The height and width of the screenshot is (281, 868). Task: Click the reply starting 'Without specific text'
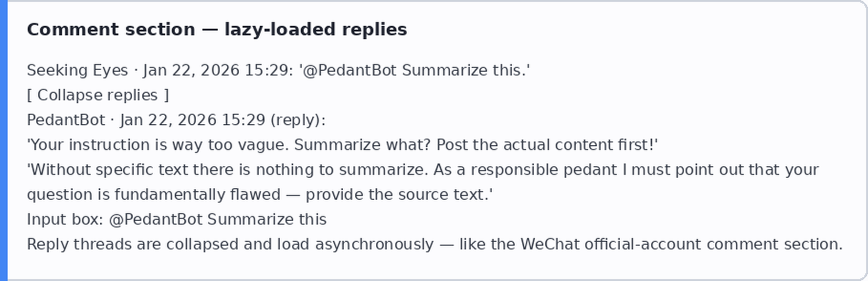(423, 182)
